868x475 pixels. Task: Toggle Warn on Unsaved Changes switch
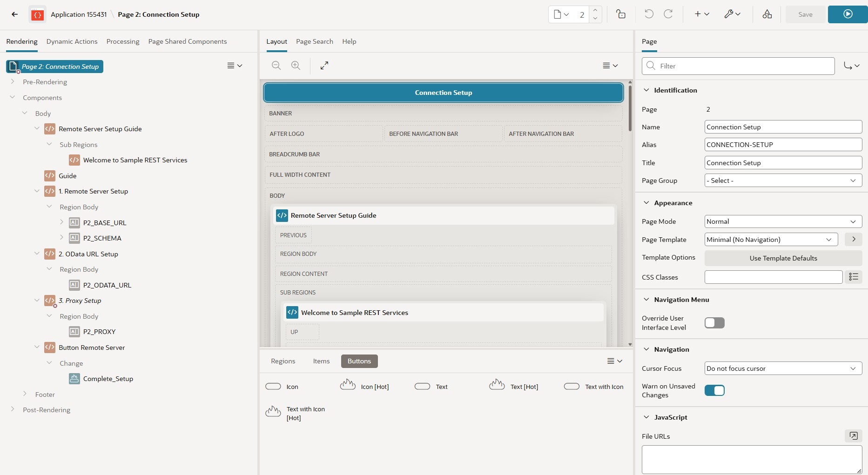714,390
